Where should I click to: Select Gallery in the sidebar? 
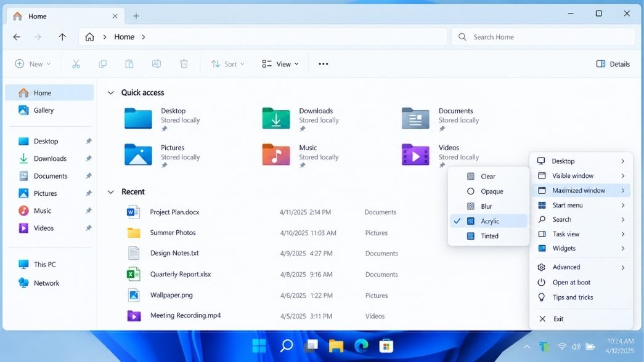tap(50, 110)
